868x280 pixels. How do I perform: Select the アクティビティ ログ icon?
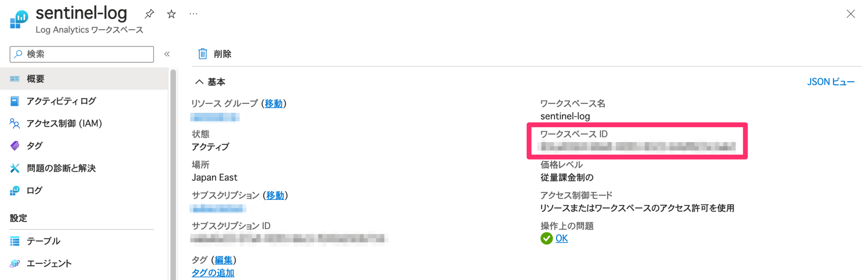pos(15,101)
